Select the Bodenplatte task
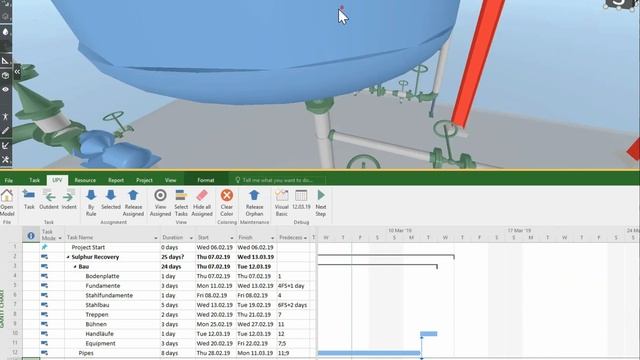This screenshot has width=640, height=360. [x=102, y=276]
